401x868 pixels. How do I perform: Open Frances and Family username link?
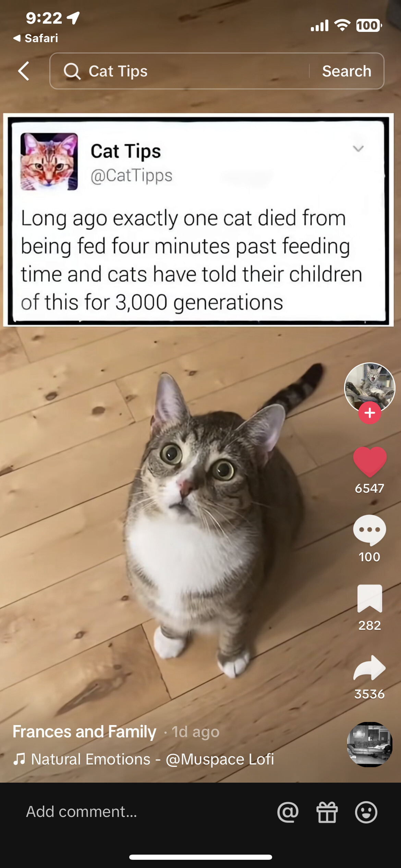pos(84,732)
